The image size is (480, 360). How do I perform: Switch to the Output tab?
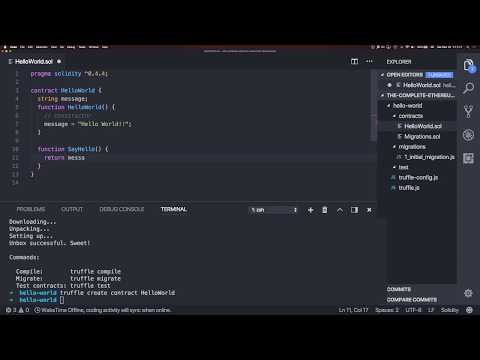point(72,209)
